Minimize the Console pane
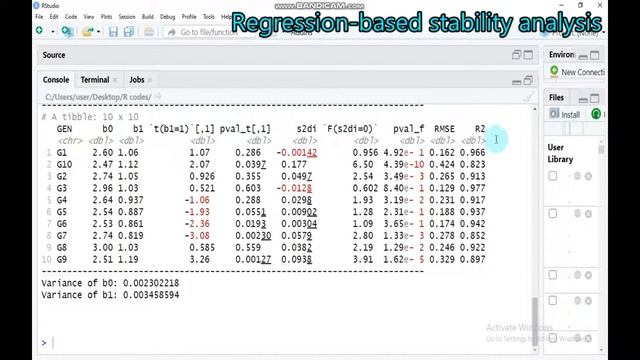The height and width of the screenshot is (360, 640). coord(516,82)
